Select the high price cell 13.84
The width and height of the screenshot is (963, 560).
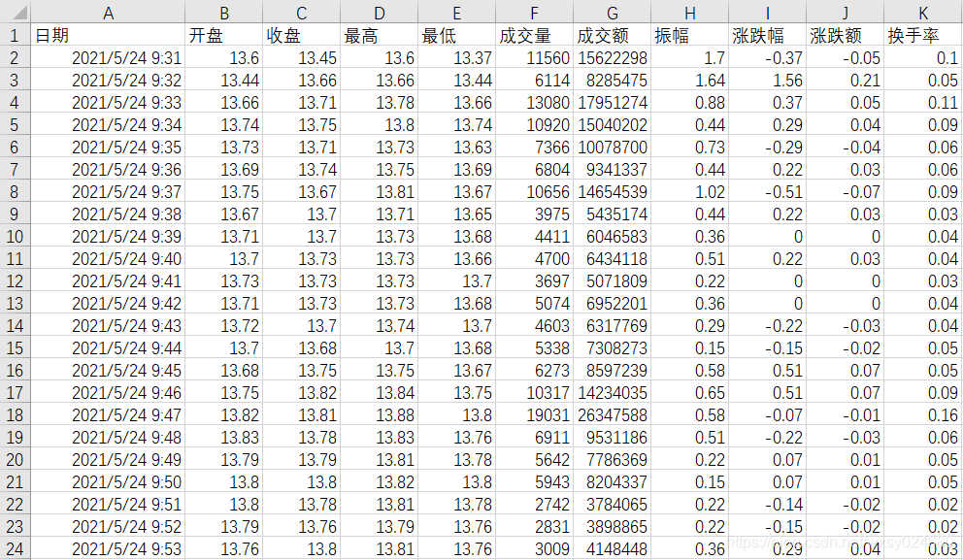(379, 393)
